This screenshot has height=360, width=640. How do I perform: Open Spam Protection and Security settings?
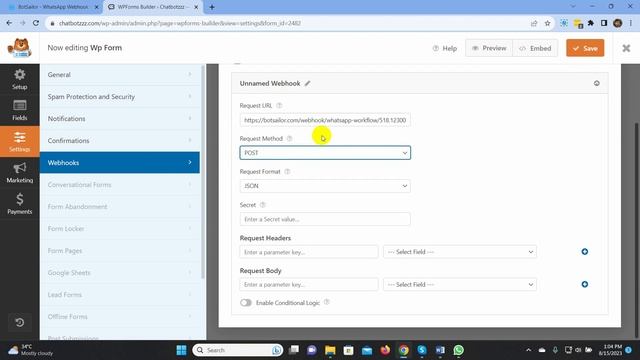click(x=120, y=97)
